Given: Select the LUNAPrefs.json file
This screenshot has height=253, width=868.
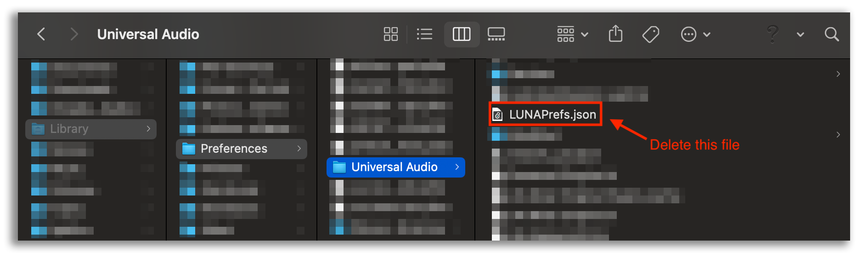Looking at the screenshot, I should tap(545, 114).
